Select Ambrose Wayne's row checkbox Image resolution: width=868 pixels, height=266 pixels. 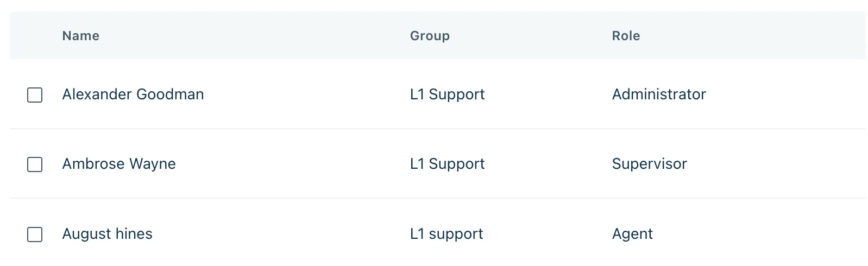[x=35, y=164]
